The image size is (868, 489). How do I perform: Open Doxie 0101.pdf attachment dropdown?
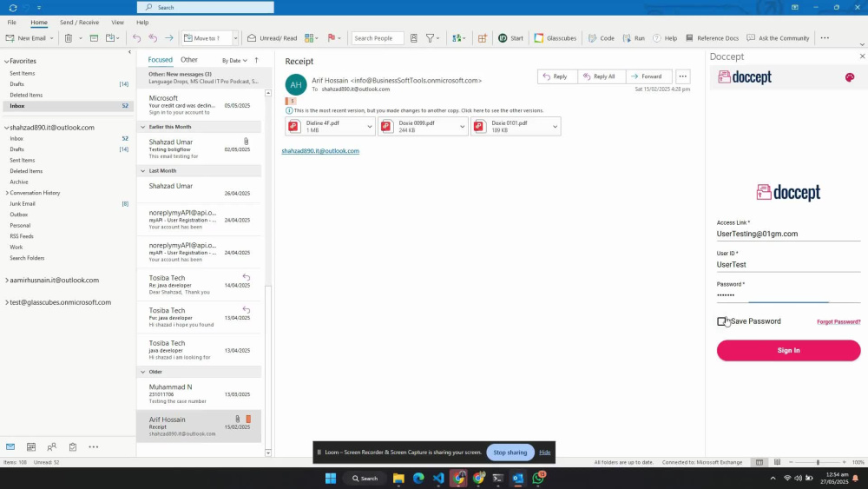coord(555,127)
